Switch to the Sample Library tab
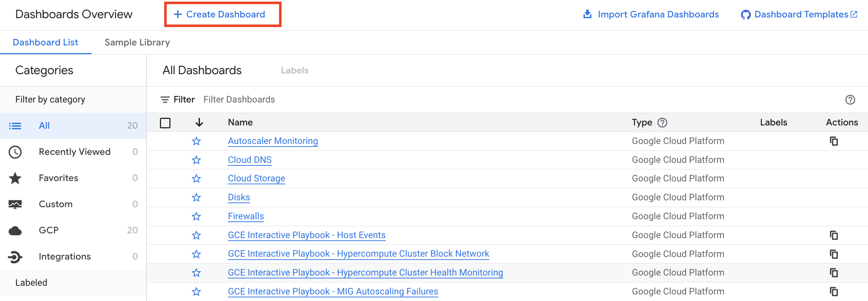Screen dimensions: 868x301 click(137, 43)
